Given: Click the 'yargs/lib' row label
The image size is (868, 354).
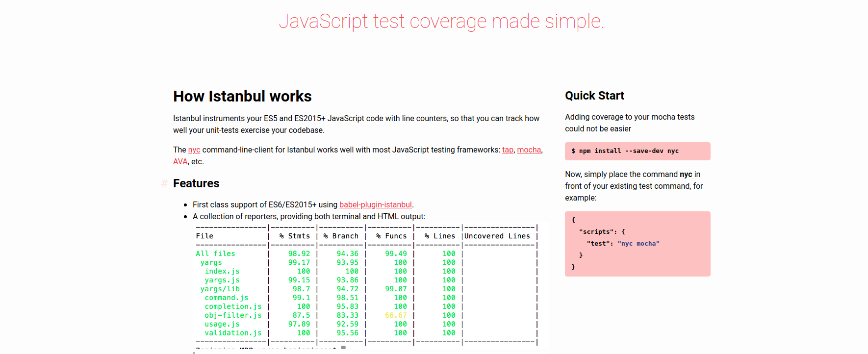Looking at the screenshot, I should tap(220, 289).
